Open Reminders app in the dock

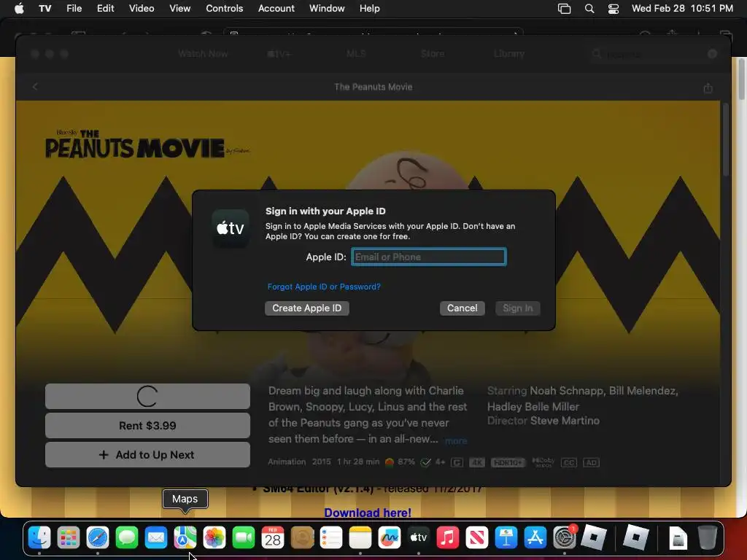[x=331, y=538]
